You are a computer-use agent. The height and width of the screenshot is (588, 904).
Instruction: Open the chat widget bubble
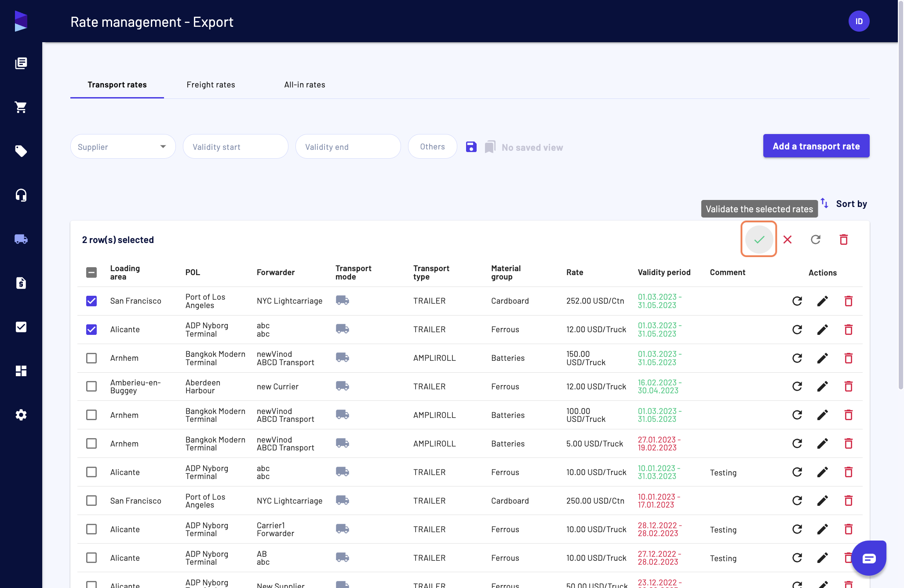pyautogui.click(x=869, y=558)
